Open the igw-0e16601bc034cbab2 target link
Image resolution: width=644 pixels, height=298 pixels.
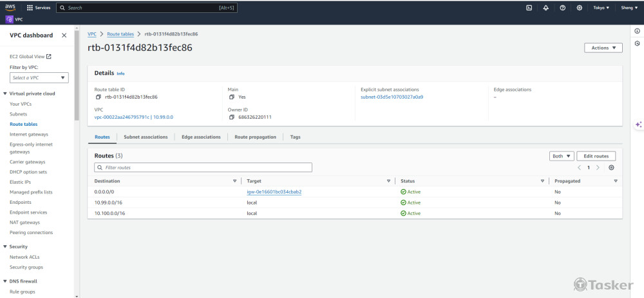(x=274, y=192)
